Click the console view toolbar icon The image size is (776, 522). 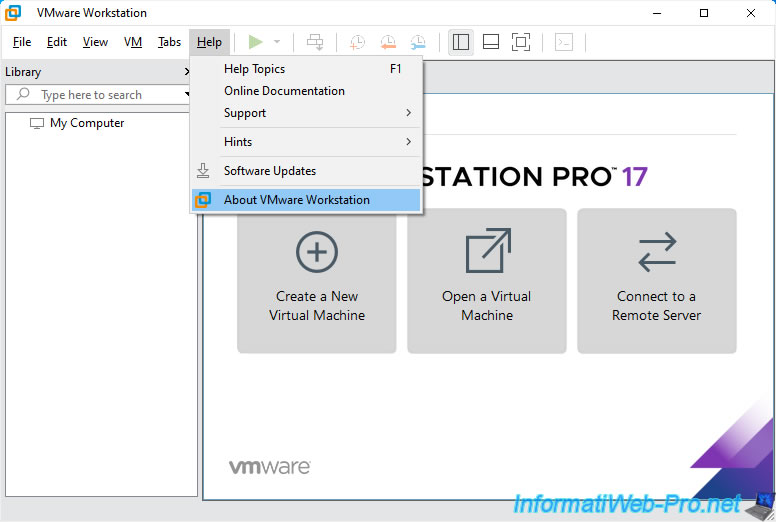[x=564, y=42]
